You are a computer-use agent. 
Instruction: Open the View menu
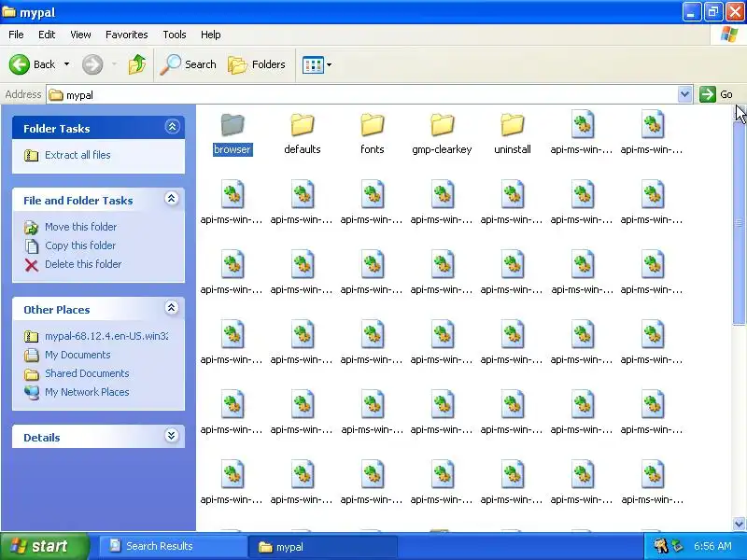(x=80, y=35)
